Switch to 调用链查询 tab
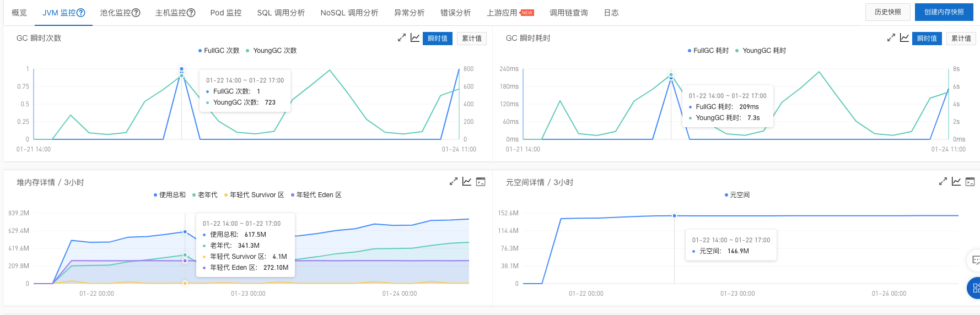 click(x=569, y=13)
